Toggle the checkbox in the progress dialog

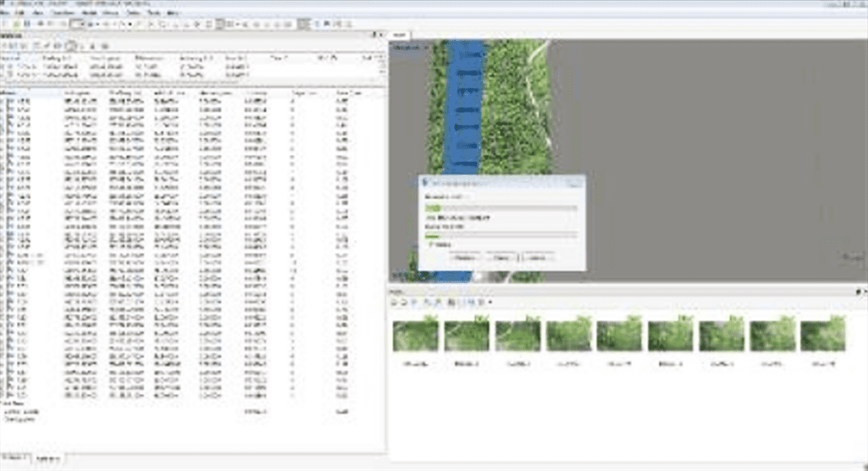432,244
